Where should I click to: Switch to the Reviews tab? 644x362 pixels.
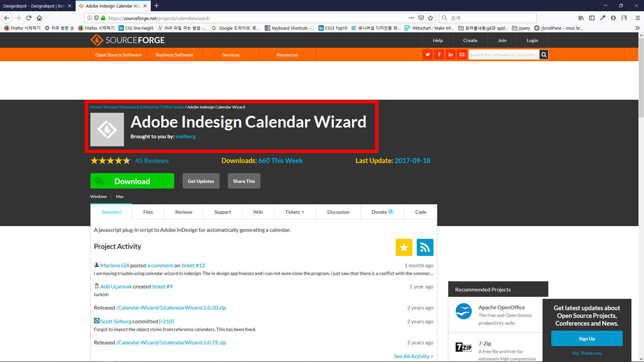coord(184,212)
